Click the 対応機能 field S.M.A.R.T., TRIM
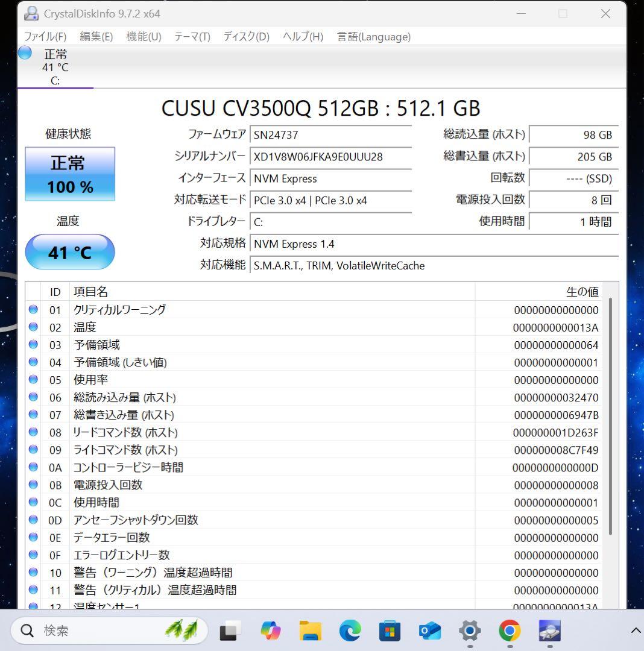644x651 pixels. pos(434,266)
